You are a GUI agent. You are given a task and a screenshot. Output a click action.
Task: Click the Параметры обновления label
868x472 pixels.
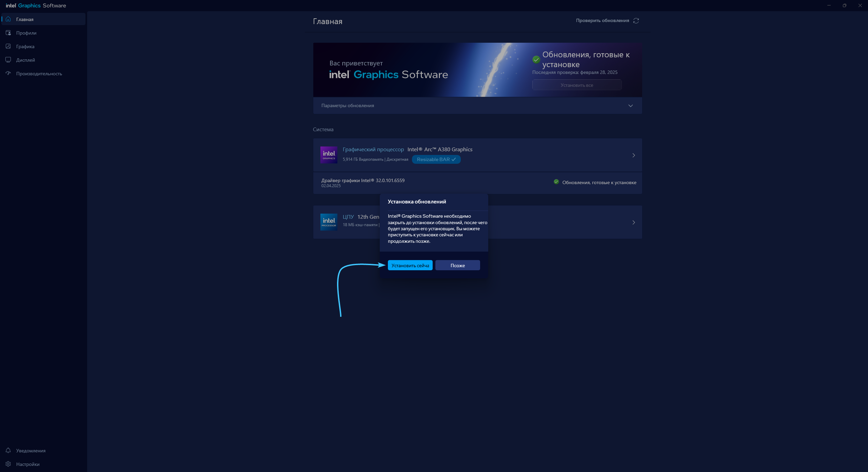(x=348, y=106)
